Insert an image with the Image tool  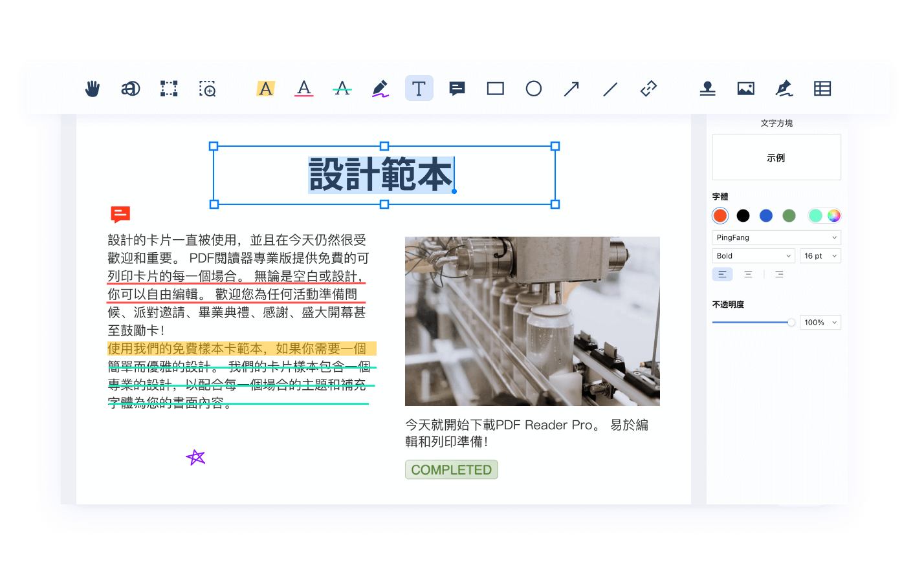pos(745,89)
